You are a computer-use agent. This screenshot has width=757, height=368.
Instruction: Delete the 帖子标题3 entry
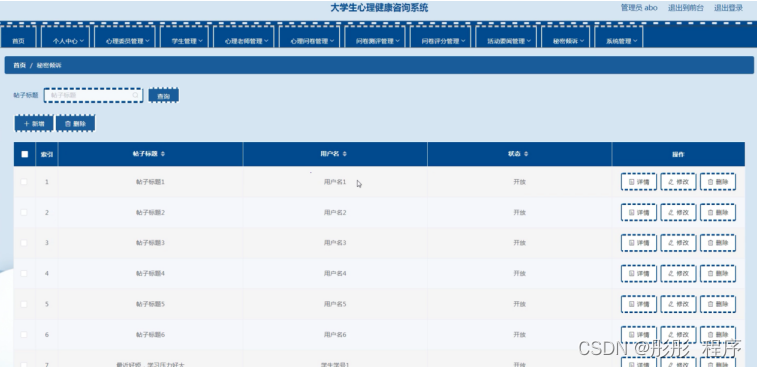click(717, 243)
